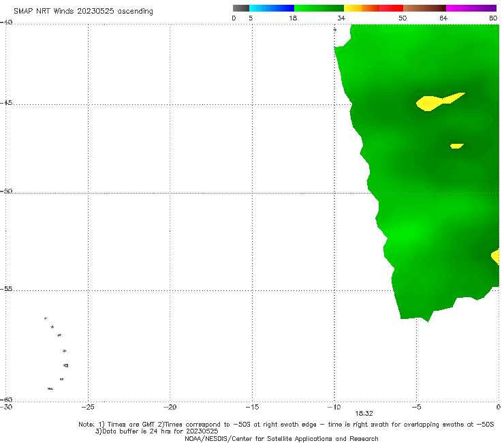This screenshot has width=504, height=443.
Task: Click the note 'Data buffer is 24 hrs for 20230525'
Action: [160, 431]
